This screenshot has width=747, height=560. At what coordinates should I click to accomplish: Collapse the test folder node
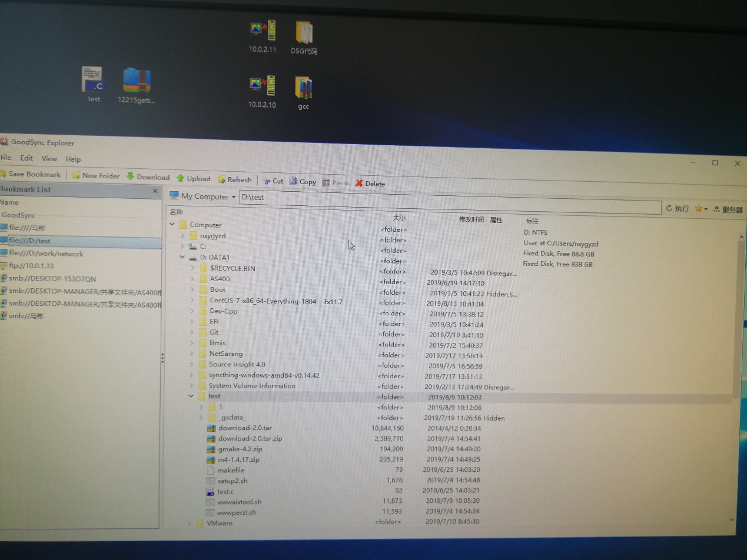[191, 396]
